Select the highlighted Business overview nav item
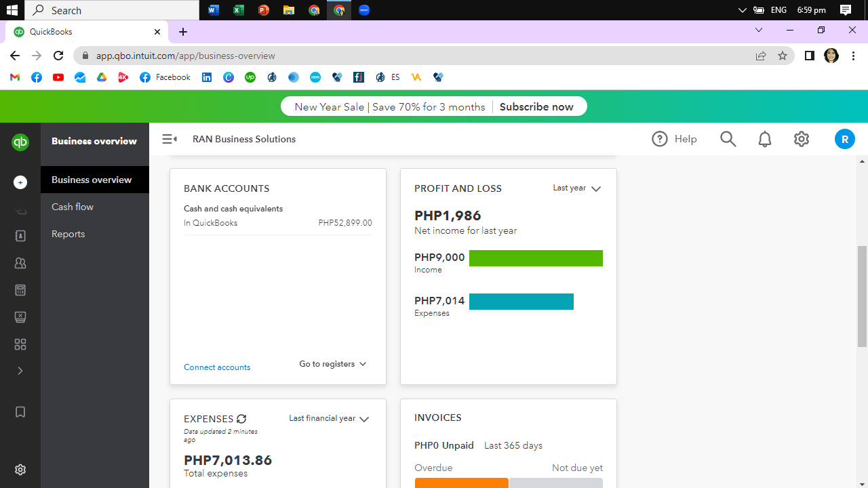This screenshot has width=868, height=488. pyautogui.click(x=95, y=180)
